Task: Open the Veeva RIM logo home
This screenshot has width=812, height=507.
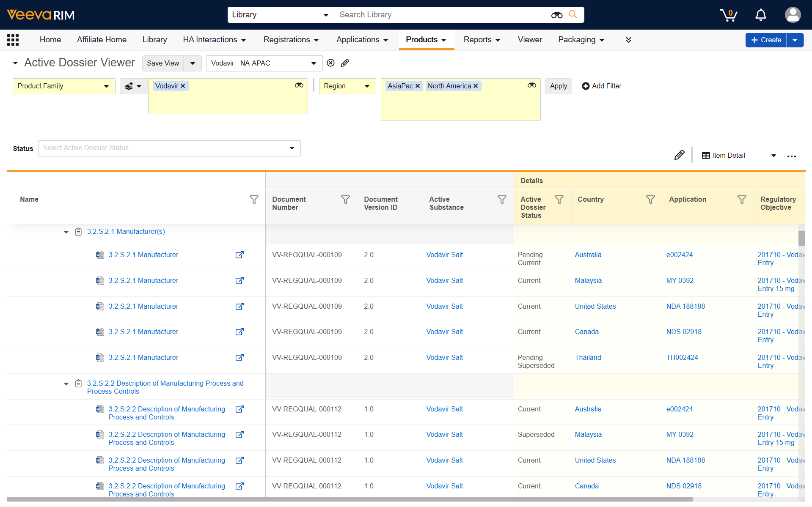Action: [41, 15]
